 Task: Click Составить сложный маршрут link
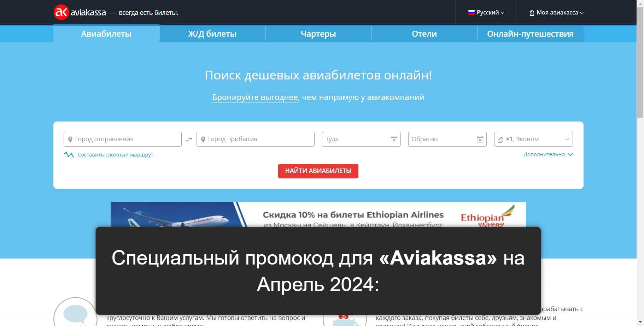115,155
